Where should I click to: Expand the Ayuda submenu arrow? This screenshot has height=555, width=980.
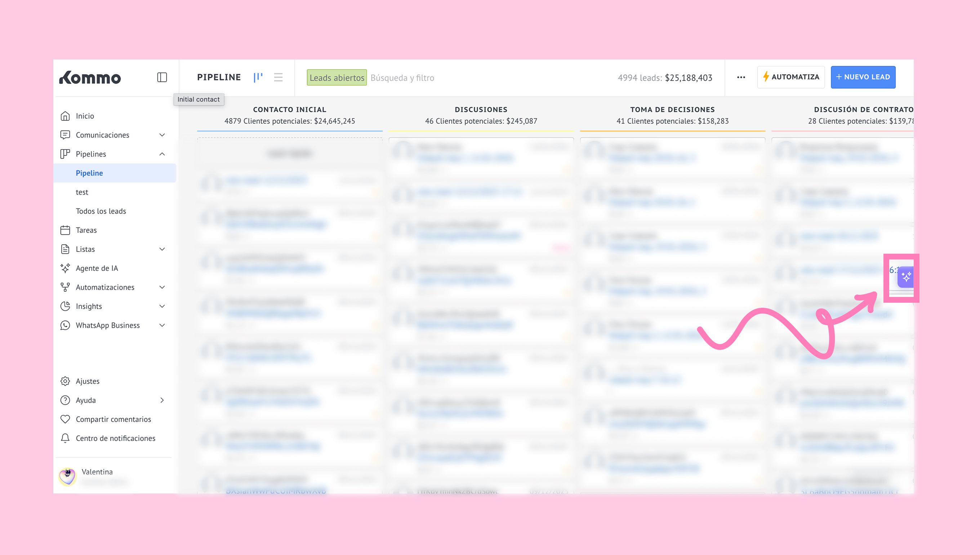(162, 400)
